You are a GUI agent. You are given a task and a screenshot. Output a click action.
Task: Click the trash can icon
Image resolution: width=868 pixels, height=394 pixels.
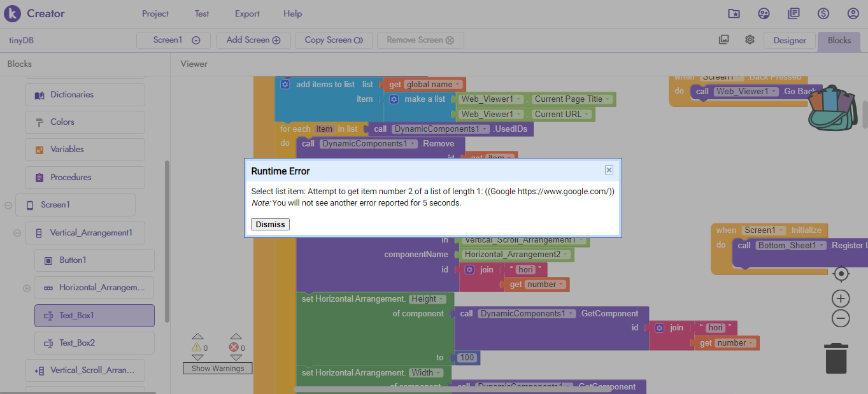click(x=836, y=358)
